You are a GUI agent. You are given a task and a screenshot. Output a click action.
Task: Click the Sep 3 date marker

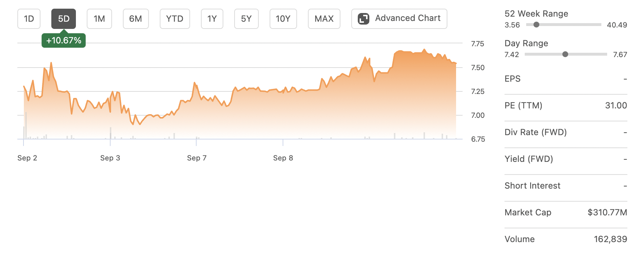click(110, 158)
